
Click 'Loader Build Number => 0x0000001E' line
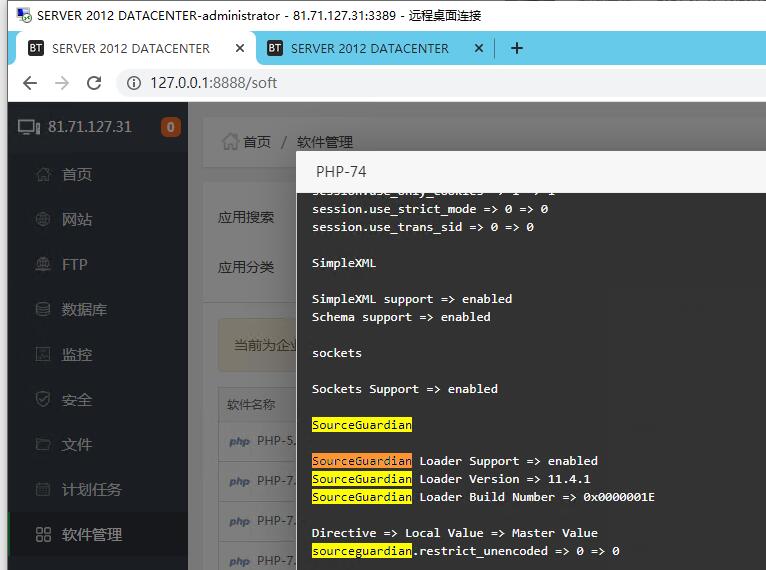coord(537,497)
